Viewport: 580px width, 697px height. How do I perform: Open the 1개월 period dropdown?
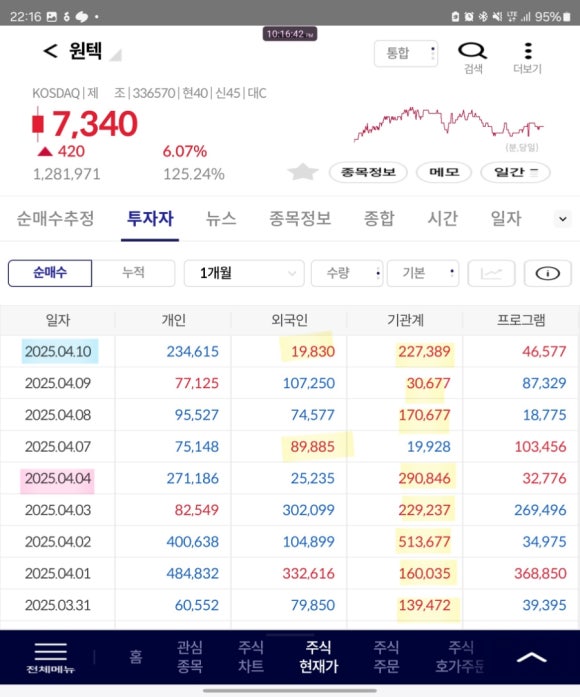[244, 273]
